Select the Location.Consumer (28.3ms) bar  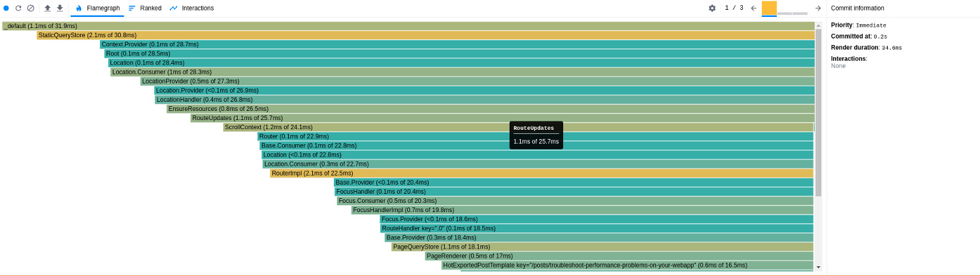click(x=463, y=72)
